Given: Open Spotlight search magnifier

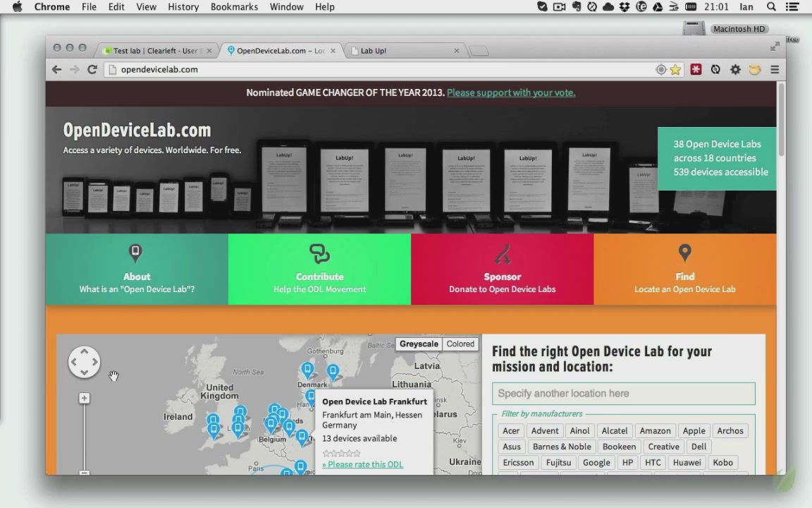Looking at the screenshot, I should (771, 7).
